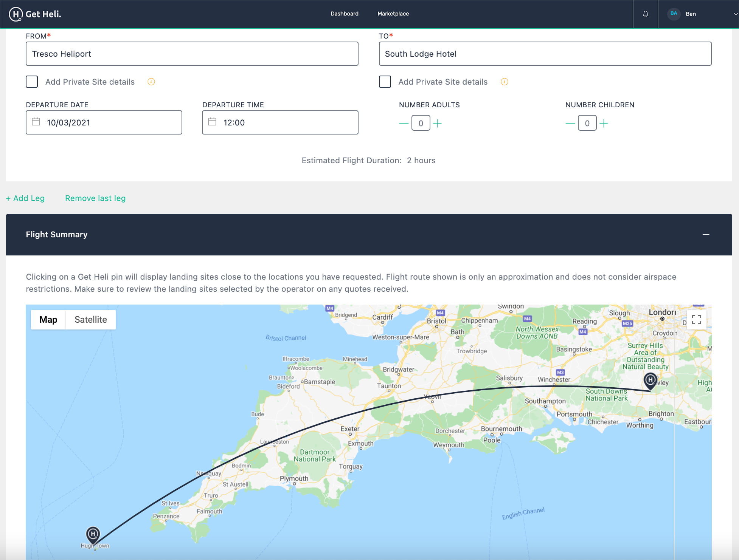Go to the Dashboard page
Viewport: 739px width, 560px height.
(344, 14)
